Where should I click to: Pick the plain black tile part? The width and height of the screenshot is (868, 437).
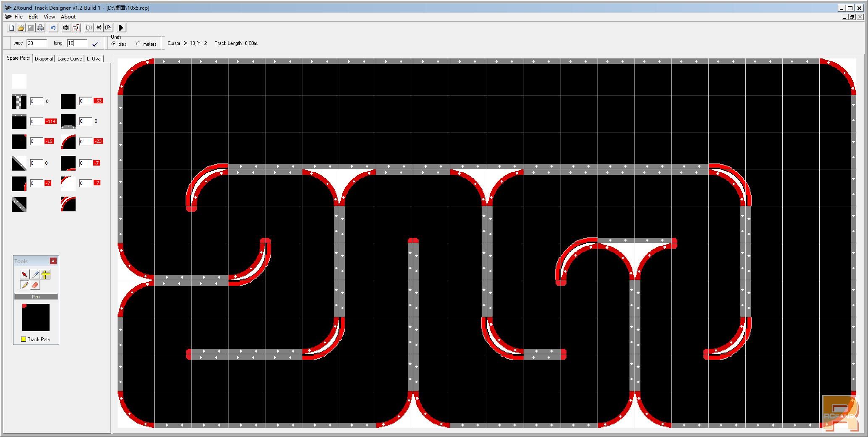tap(68, 102)
